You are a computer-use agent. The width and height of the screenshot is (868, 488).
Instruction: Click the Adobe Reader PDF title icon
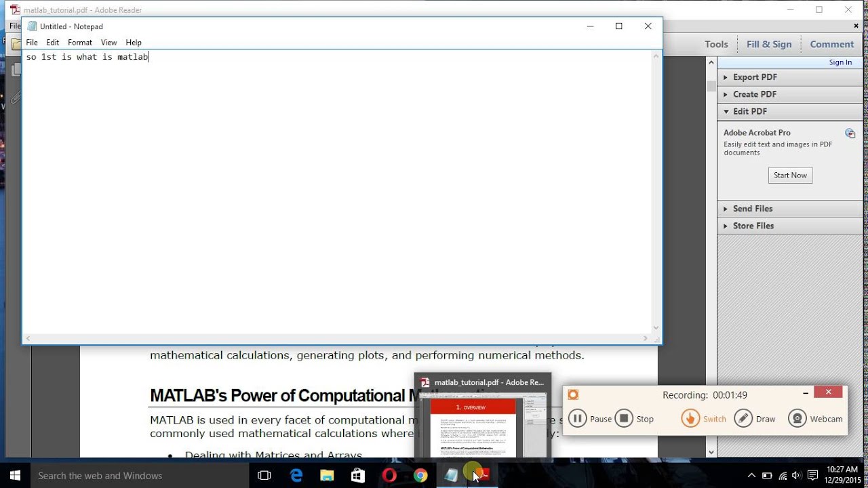[x=15, y=9]
